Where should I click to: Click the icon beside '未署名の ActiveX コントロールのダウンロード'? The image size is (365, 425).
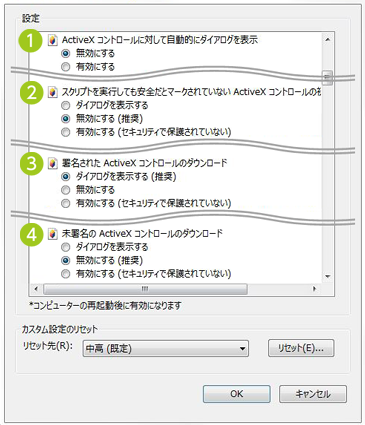[52, 234]
